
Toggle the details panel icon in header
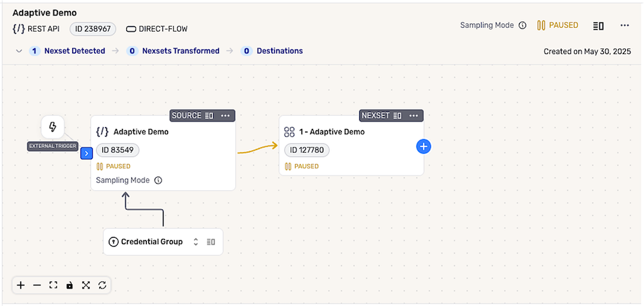pos(598,26)
